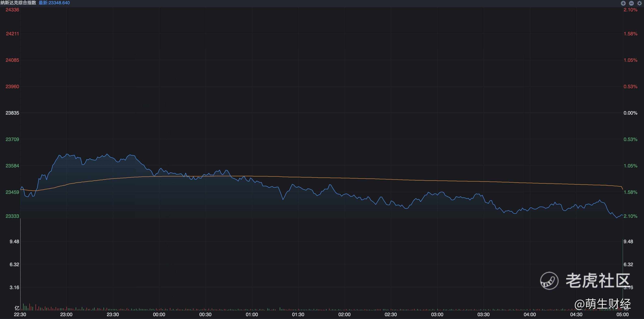The height and width of the screenshot is (319, 644).
Task: Click the 23333 bottom price label
Action: tap(12, 216)
